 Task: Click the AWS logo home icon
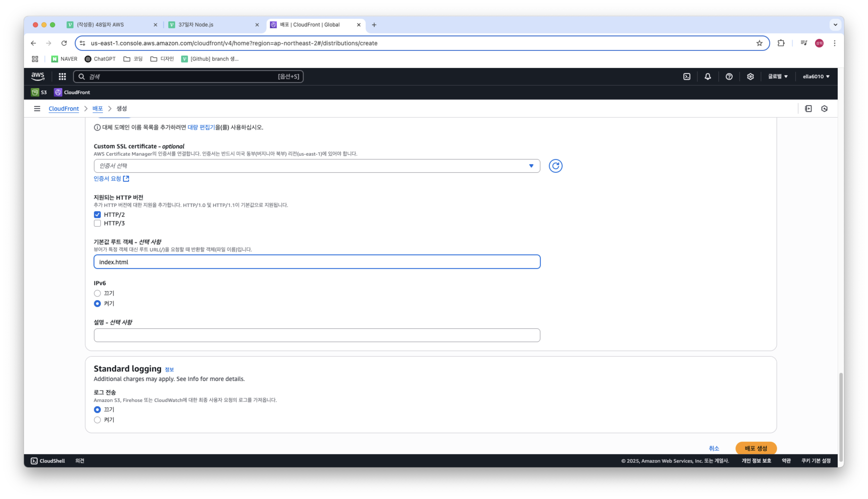[38, 76]
